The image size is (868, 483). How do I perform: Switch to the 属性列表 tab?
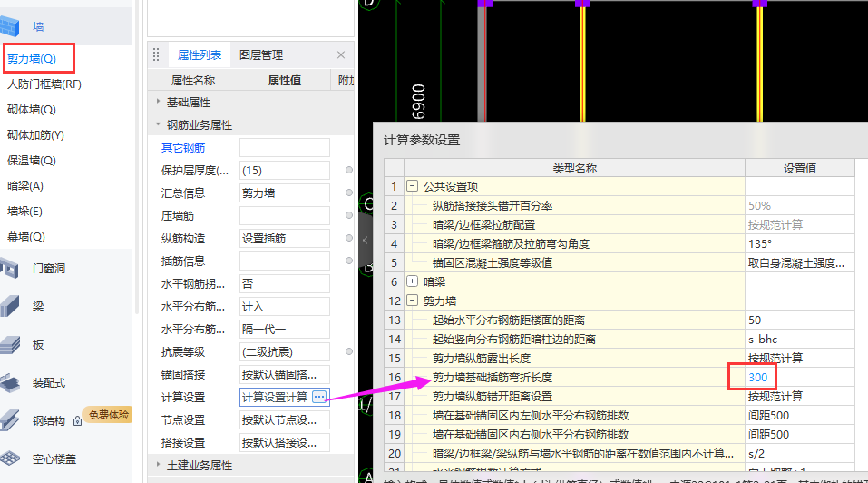200,54
